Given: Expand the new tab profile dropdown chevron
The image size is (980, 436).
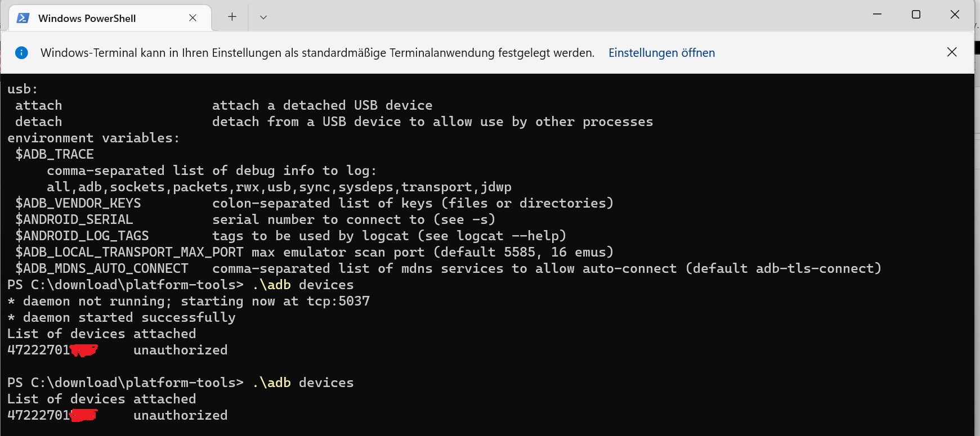Looking at the screenshot, I should (263, 17).
